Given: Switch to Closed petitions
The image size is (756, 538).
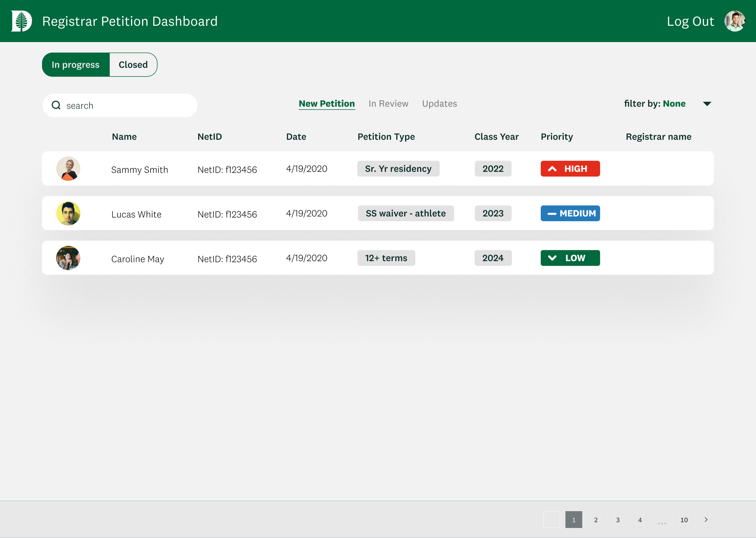Looking at the screenshot, I should tap(133, 64).
